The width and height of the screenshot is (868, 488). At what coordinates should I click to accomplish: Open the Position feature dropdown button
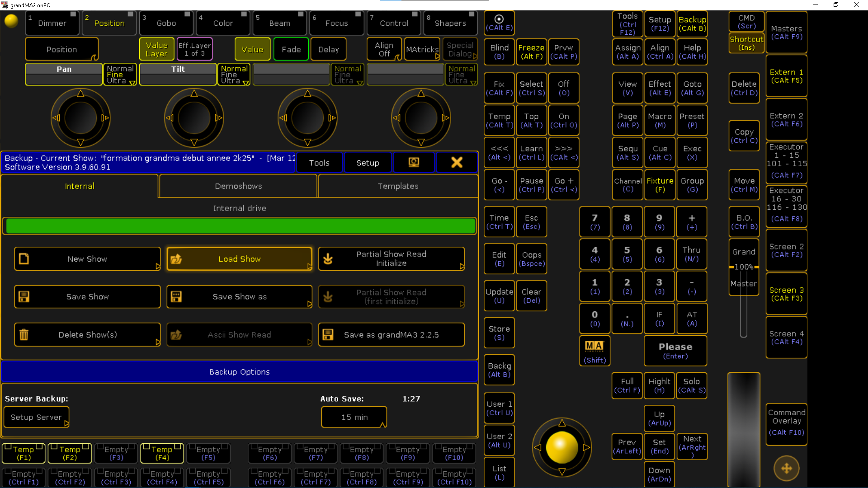click(61, 49)
